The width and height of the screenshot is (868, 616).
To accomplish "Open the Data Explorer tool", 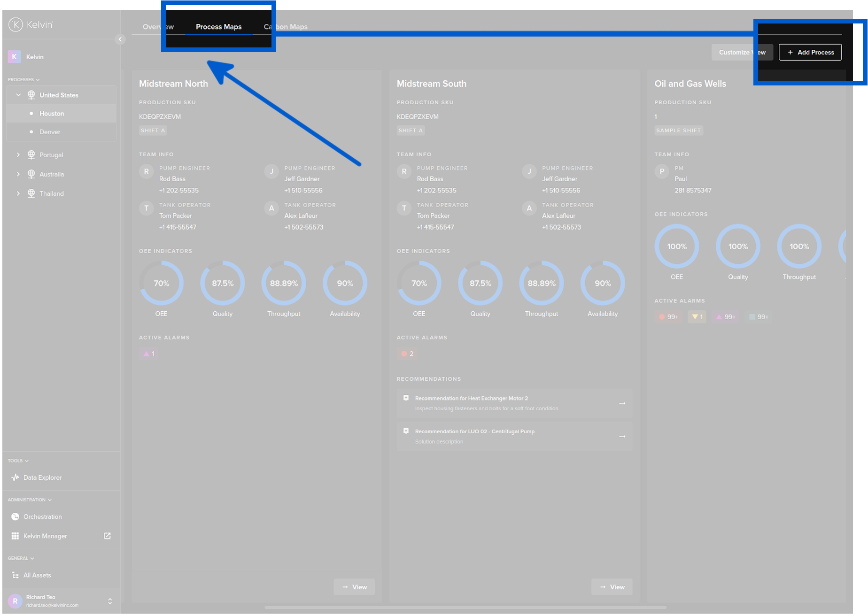I will coord(42,477).
